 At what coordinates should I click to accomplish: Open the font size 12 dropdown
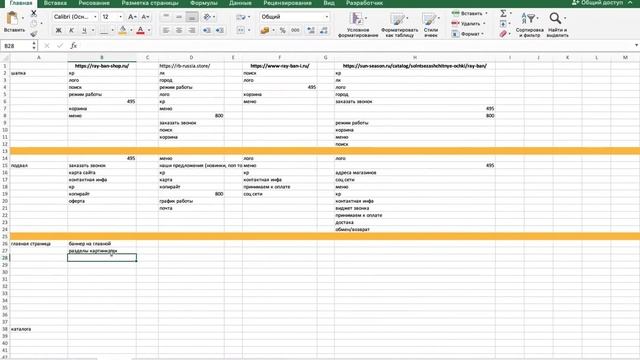120,17
